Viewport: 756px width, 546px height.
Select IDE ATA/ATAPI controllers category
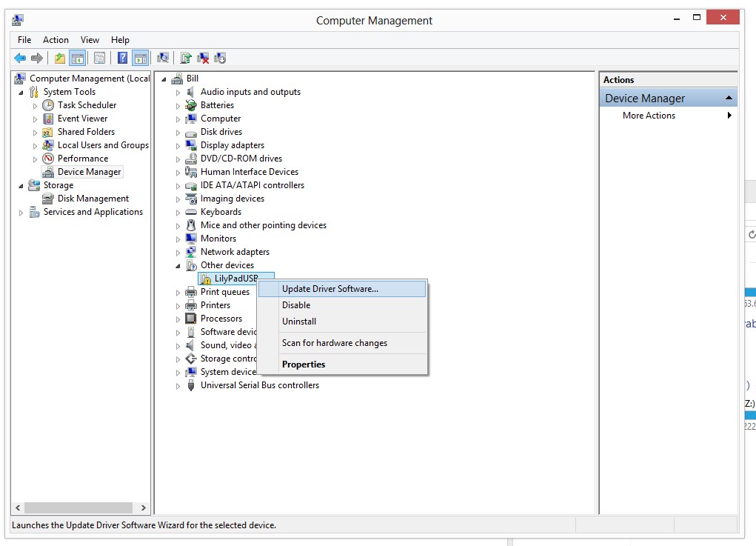tap(252, 185)
